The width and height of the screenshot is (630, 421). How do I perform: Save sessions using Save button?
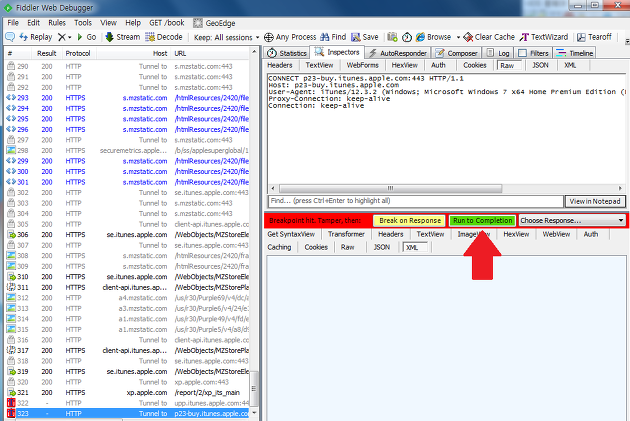pyautogui.click(x=365, y=37)
